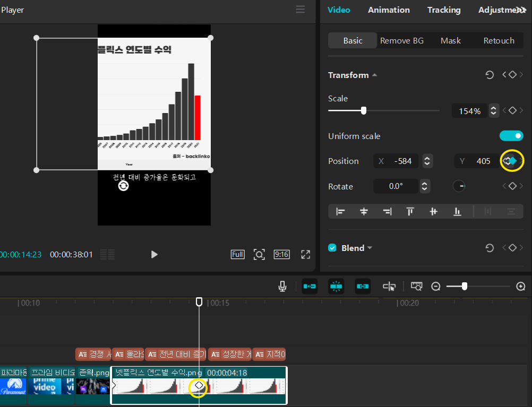Click the Position Y value field

[x=476, y=161]
